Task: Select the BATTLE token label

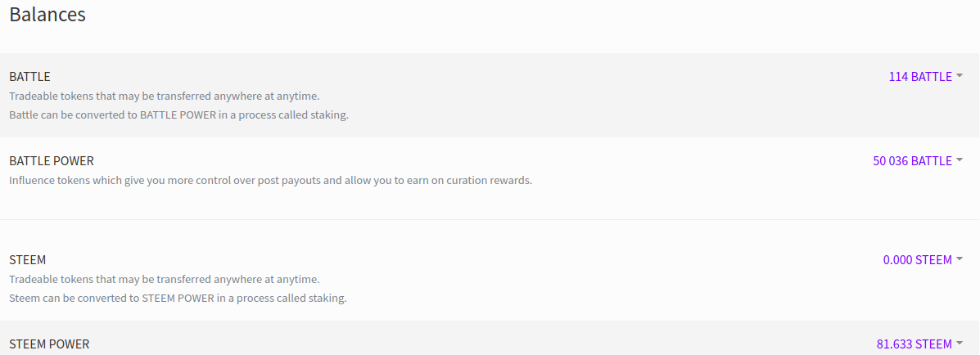Action: (x=29, y=77)
